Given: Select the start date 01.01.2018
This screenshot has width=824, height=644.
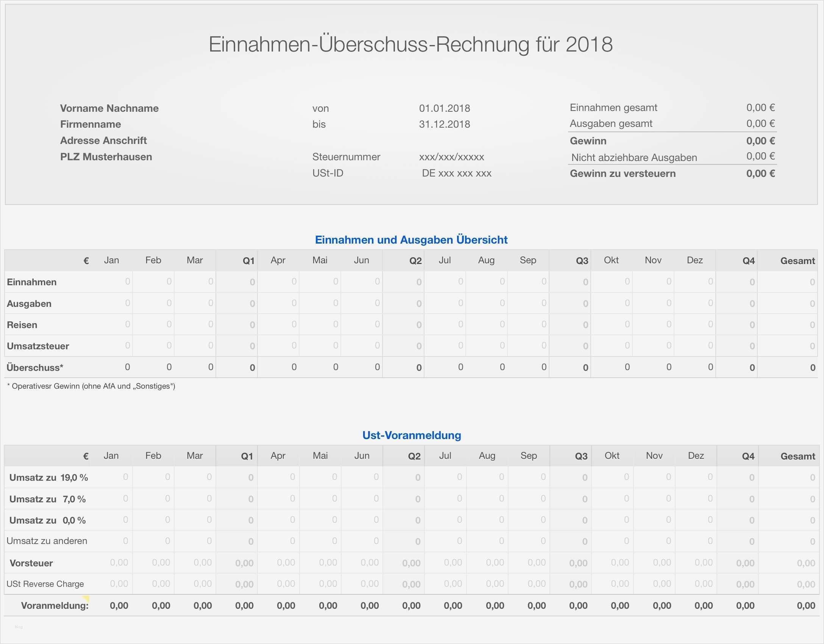Looking at the screenshot, I should [445, 108].
